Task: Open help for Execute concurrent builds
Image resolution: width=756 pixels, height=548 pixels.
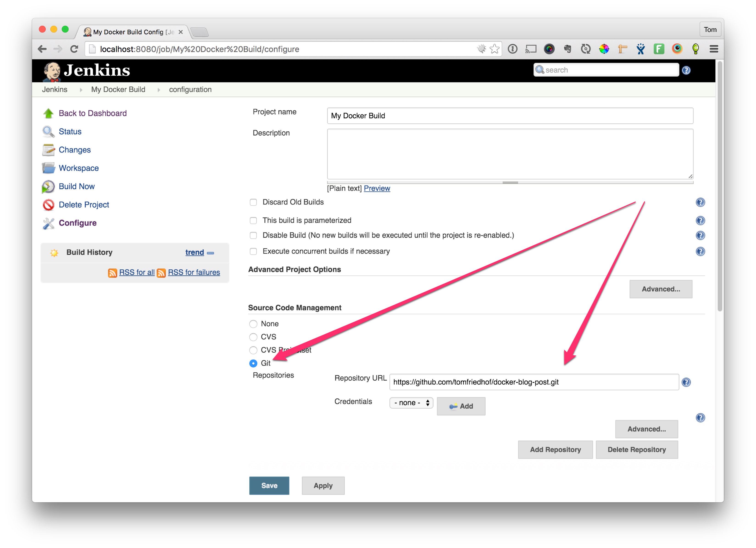Action: (700, 252)
